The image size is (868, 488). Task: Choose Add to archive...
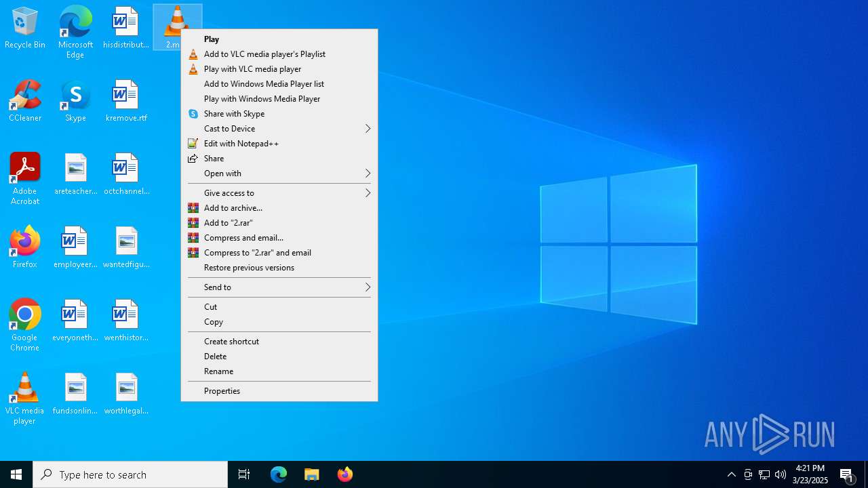[279, 208]
